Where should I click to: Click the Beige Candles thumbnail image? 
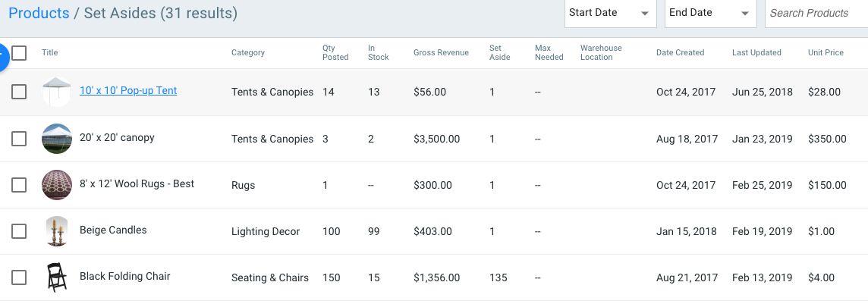pyautogui.click(x=57, y=231)
